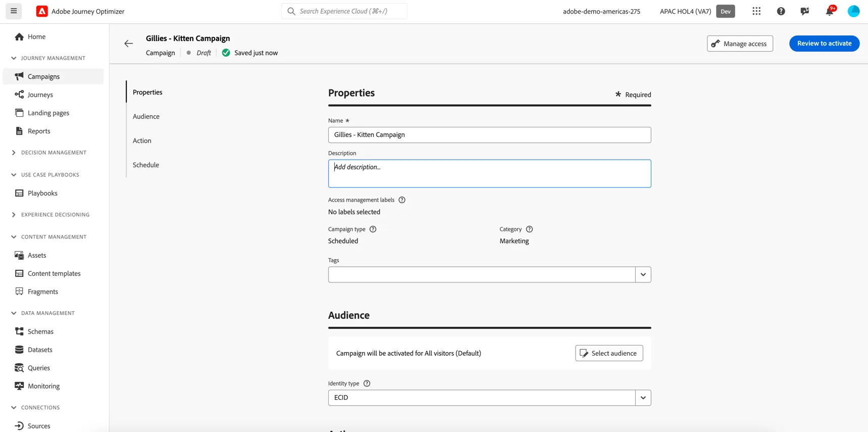868x432 pixels.
Task: Open the Identity type ECID dropdown
Action: 489,398
